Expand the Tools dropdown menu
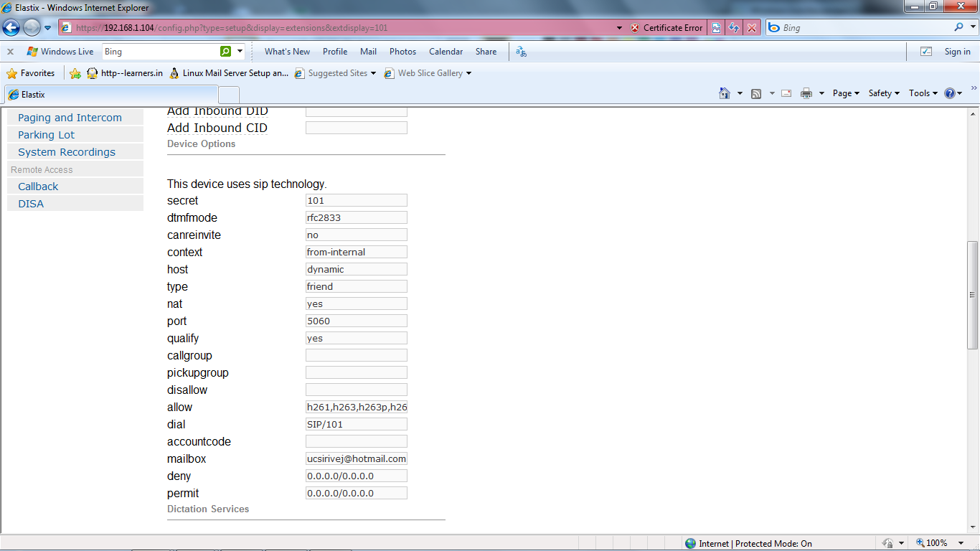Viewport: 980px width, 551px height. click(923, 93)
